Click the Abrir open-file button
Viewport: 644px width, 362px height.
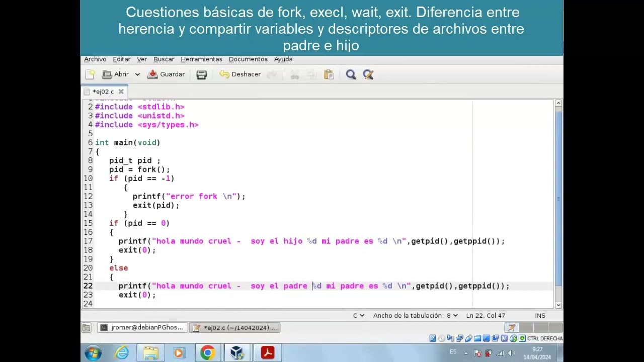pyautogui.click(x=116, y=74)
